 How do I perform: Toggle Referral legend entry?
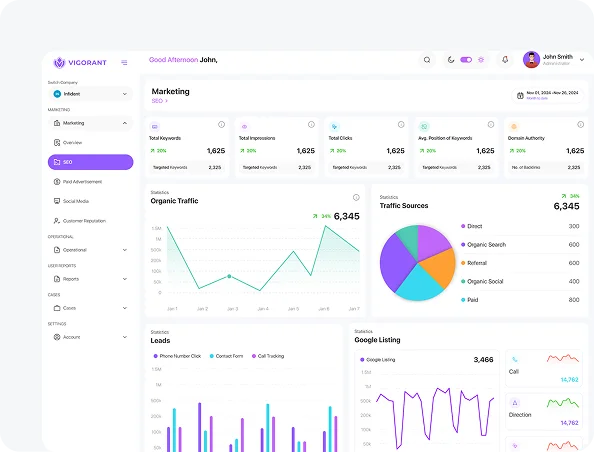pos(474,263)
